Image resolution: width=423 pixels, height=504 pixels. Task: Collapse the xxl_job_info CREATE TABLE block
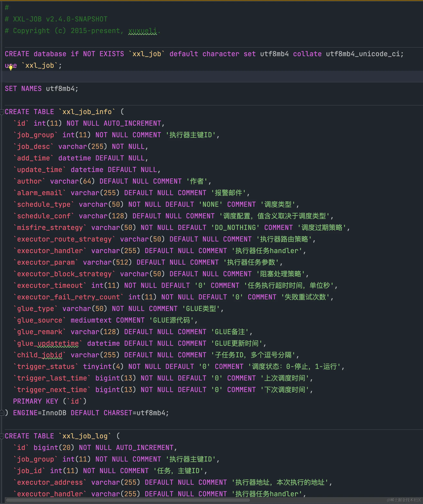2,111
